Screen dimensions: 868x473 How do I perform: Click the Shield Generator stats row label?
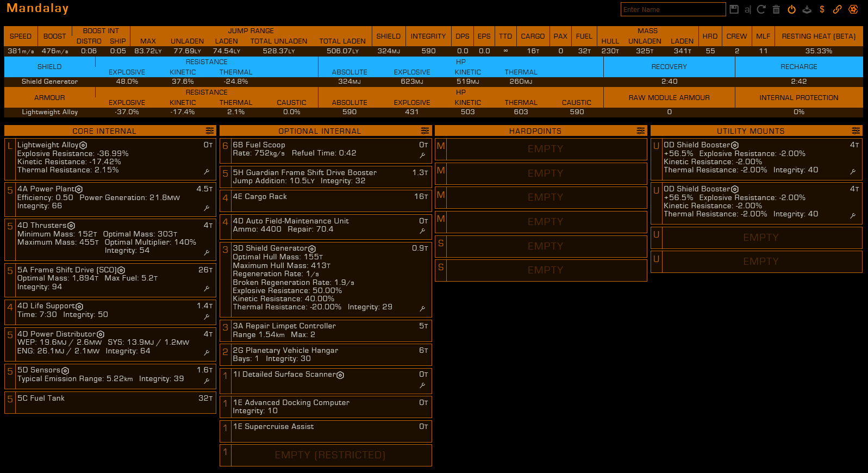(49, 82)
